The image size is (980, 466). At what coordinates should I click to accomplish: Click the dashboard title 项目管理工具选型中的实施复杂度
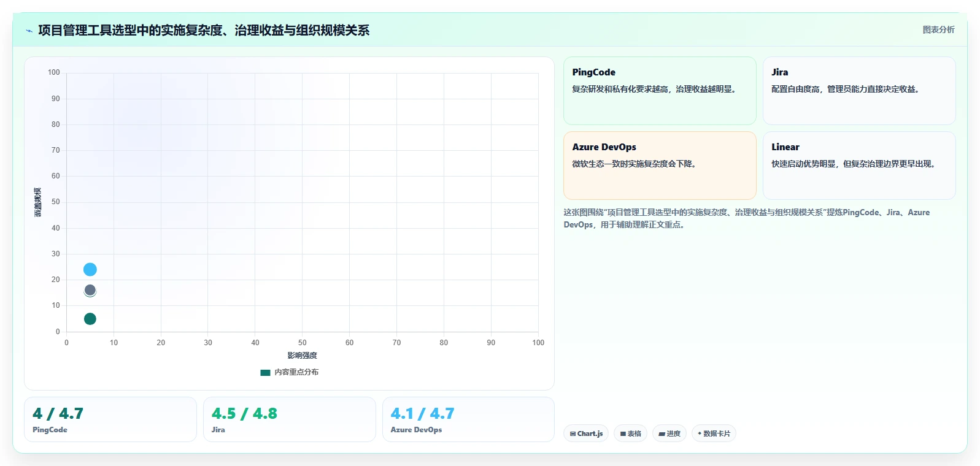click(x=204, y=30)
